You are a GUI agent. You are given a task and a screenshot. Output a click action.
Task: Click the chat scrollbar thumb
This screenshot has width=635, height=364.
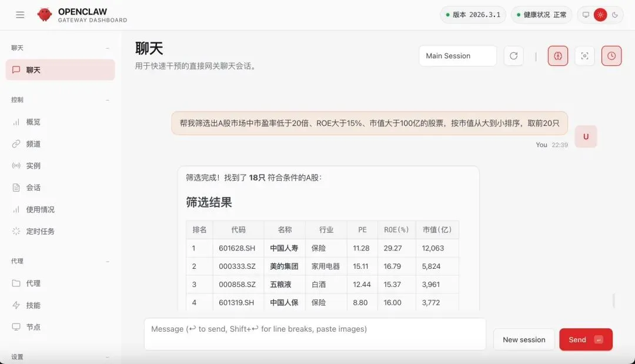point(614,300)
